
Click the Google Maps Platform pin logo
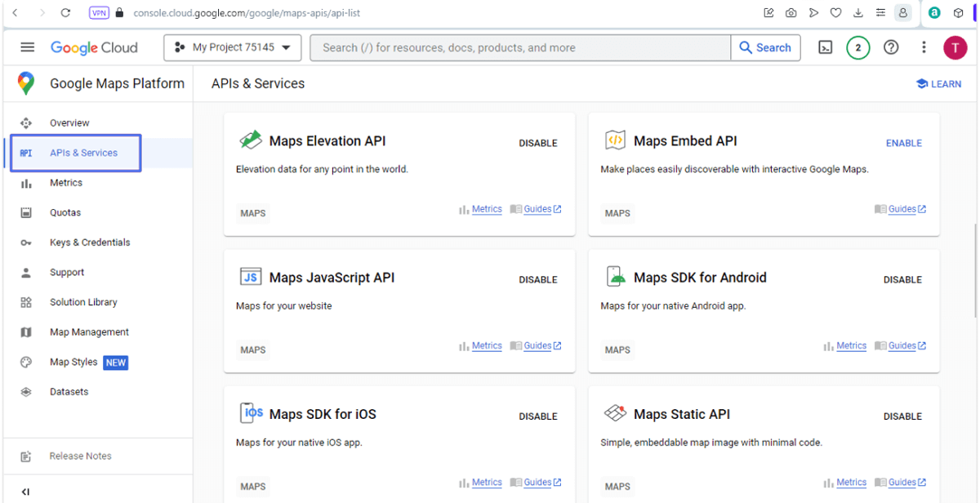26,83
